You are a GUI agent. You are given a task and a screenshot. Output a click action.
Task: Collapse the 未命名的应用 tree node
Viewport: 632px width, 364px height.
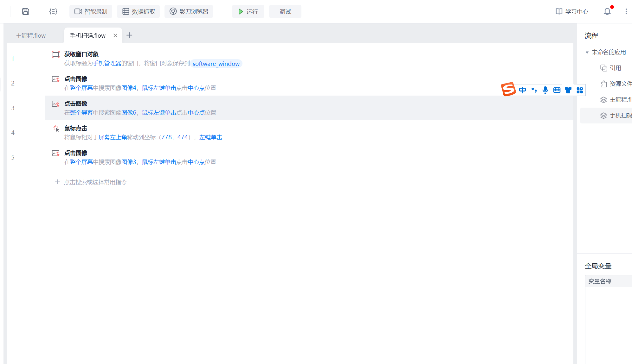[x=587, y=52]
